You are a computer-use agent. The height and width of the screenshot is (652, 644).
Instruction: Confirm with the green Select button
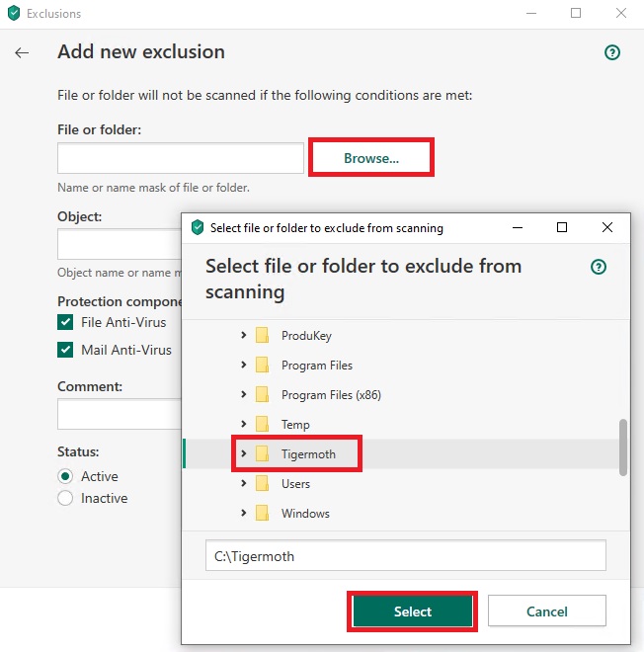[413, 611]
